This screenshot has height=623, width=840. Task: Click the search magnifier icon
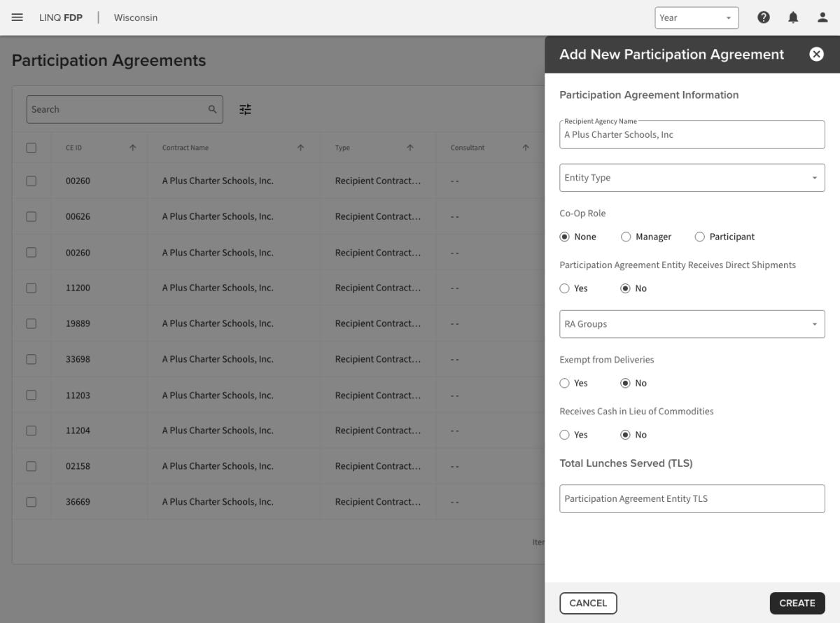[x=213, y=109]
